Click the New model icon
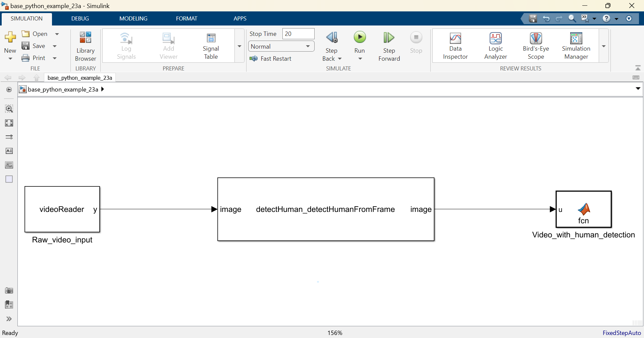 (10, 37)
